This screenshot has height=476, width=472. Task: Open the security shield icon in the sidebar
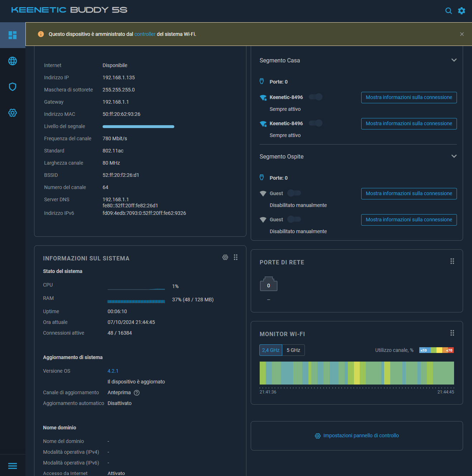pyautogui.click(x=13, y=87)
